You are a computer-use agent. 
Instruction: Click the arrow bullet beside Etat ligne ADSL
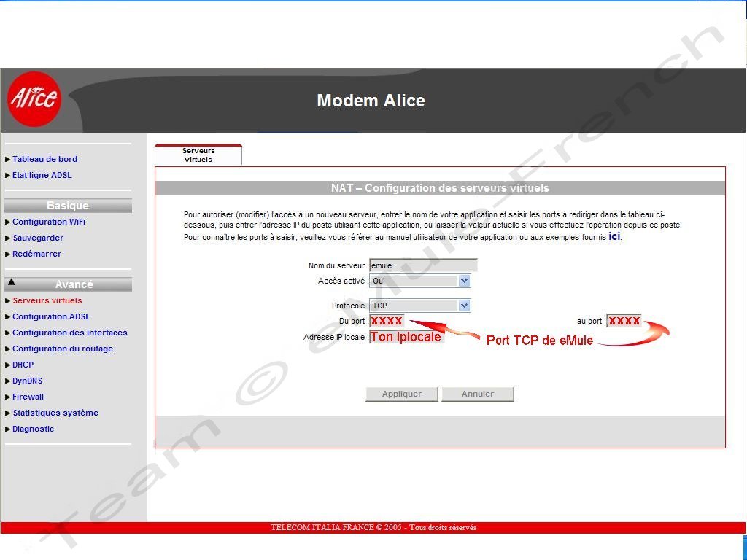tap(7, 176)
